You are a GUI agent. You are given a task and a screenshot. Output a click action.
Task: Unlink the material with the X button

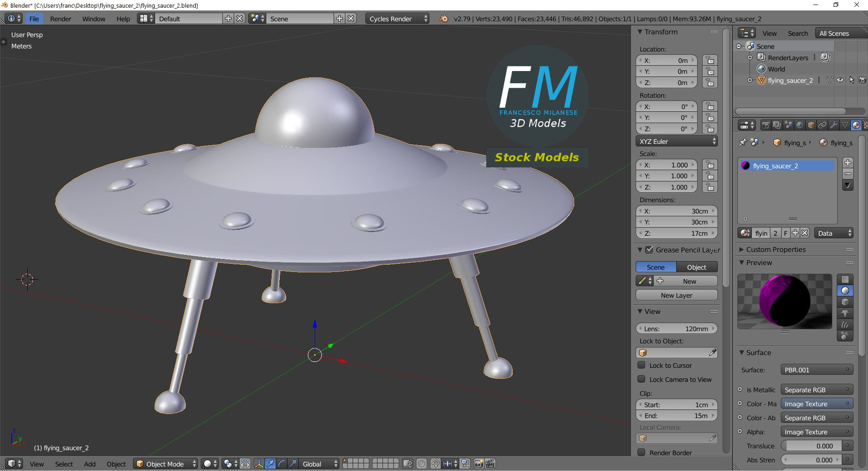click(805, 233)
